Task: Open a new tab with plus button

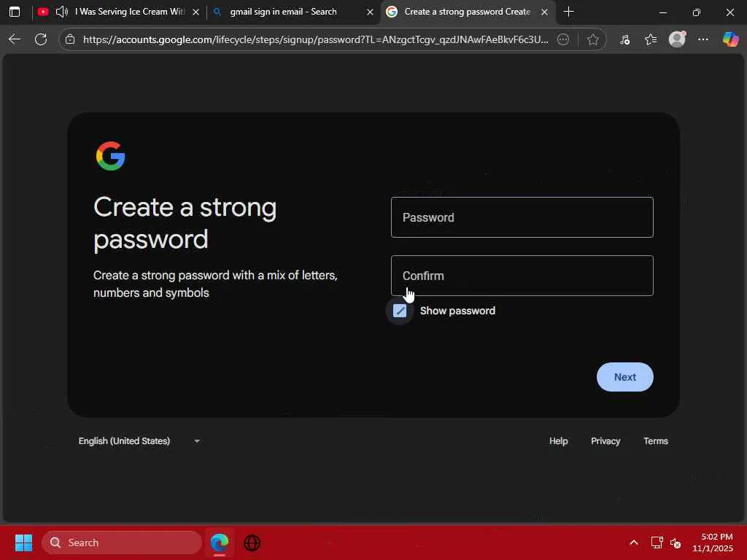Action: [x=568, y=12]
